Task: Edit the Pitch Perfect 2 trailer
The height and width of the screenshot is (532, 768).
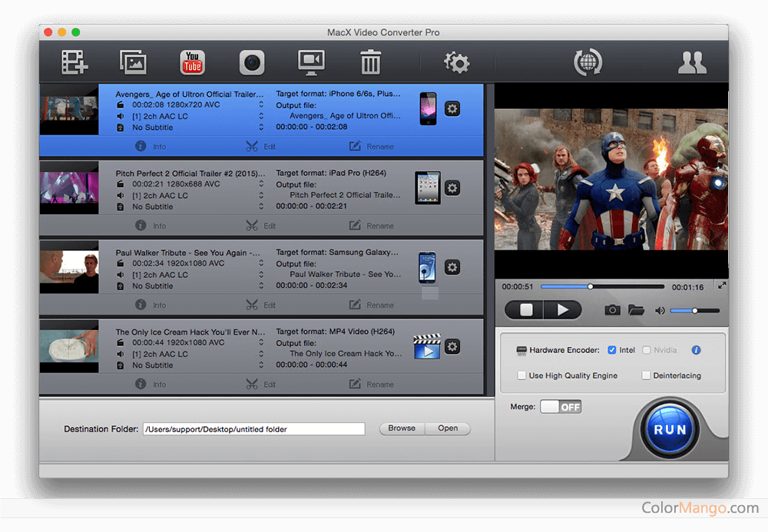Action: coord(260,226)
